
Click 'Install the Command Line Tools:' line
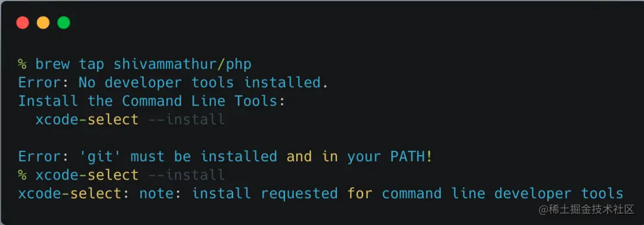pos(151,101)
